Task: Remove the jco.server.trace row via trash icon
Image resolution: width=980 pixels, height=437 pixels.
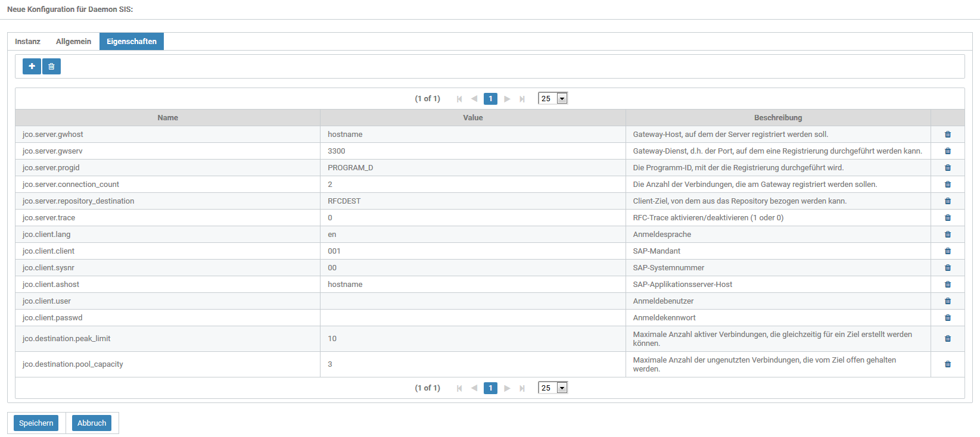Action: click(947, 218)
